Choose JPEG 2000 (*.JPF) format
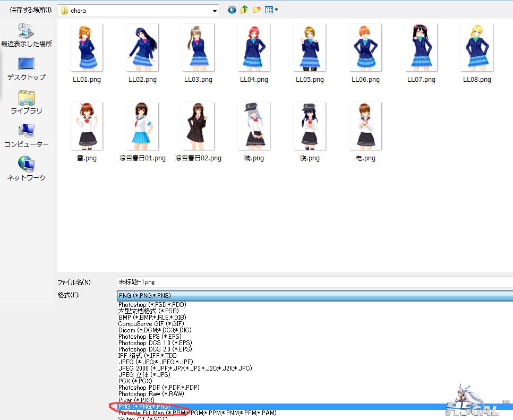 tap(185, 368)
